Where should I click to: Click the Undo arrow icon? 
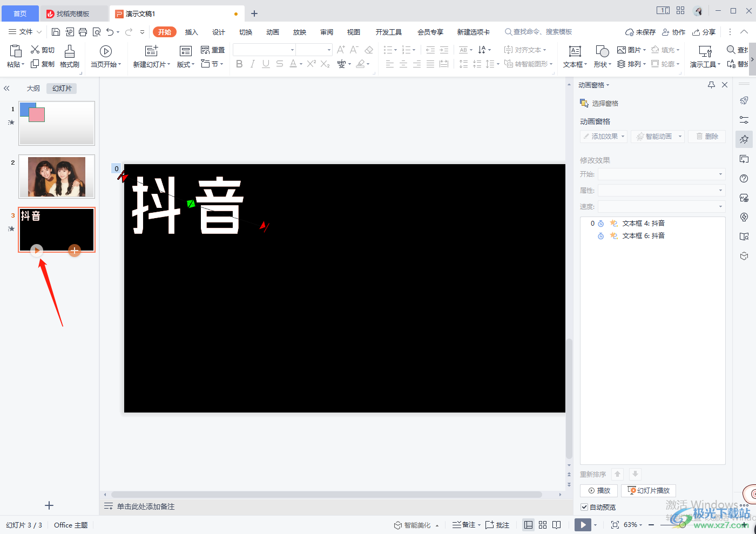pyautogui.click(x=110, y=32)
